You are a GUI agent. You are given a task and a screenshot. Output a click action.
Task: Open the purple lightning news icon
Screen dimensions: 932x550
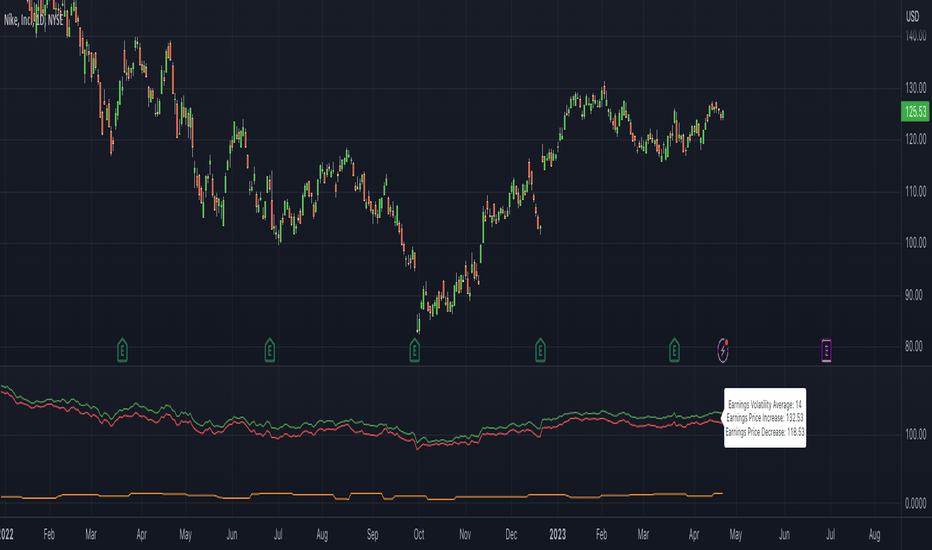(x=723, y=350)
